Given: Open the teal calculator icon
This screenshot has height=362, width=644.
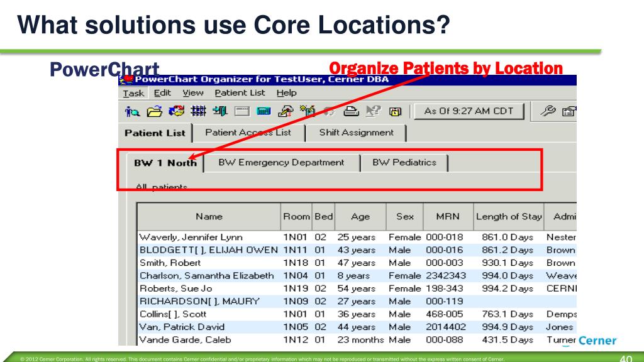Looking at the screenshot, I should pyautogui.click(x=264, y=111).
